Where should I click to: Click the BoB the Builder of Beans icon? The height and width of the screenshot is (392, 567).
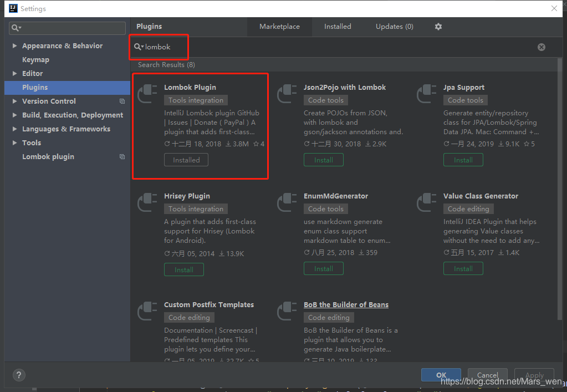point(287,311)
